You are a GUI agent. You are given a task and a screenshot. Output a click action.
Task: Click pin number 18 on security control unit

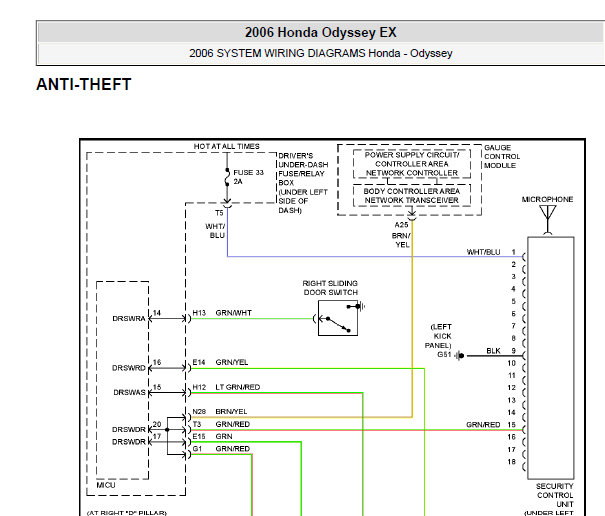point(511,462)
